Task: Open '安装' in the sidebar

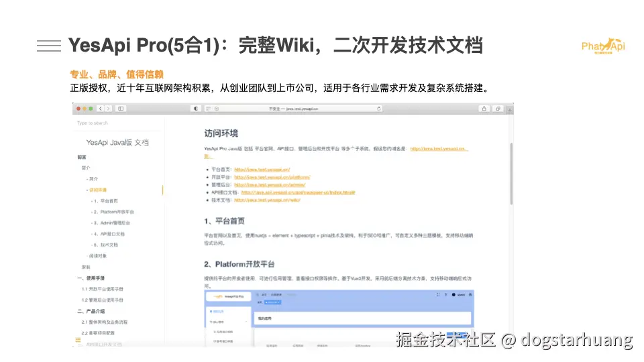Action: (x=85, y=267)
